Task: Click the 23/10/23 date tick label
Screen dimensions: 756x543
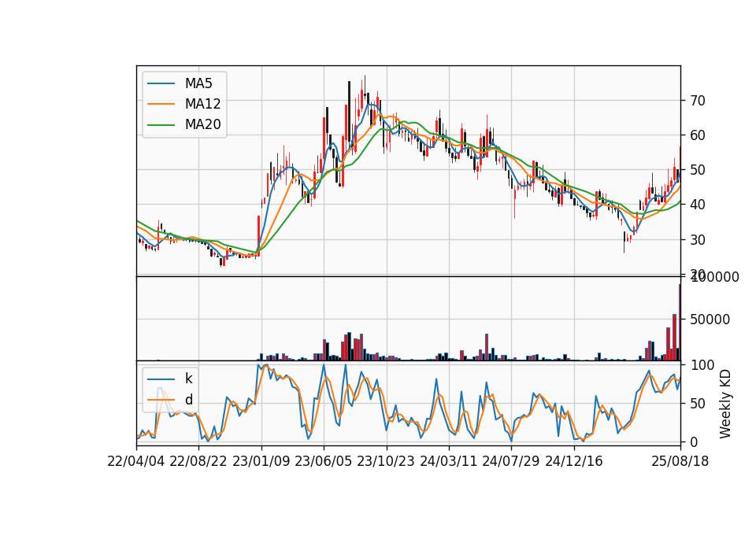Action: coord(386,461)
